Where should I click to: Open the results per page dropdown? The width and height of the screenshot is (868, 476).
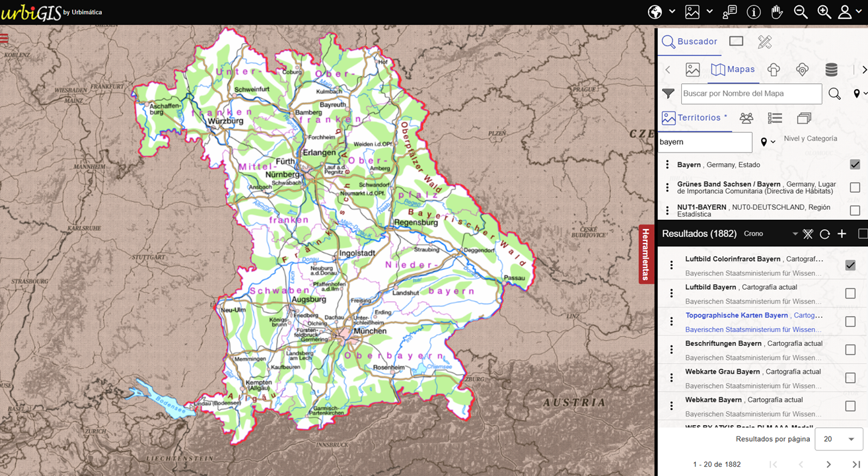click(x=838, y=439)
